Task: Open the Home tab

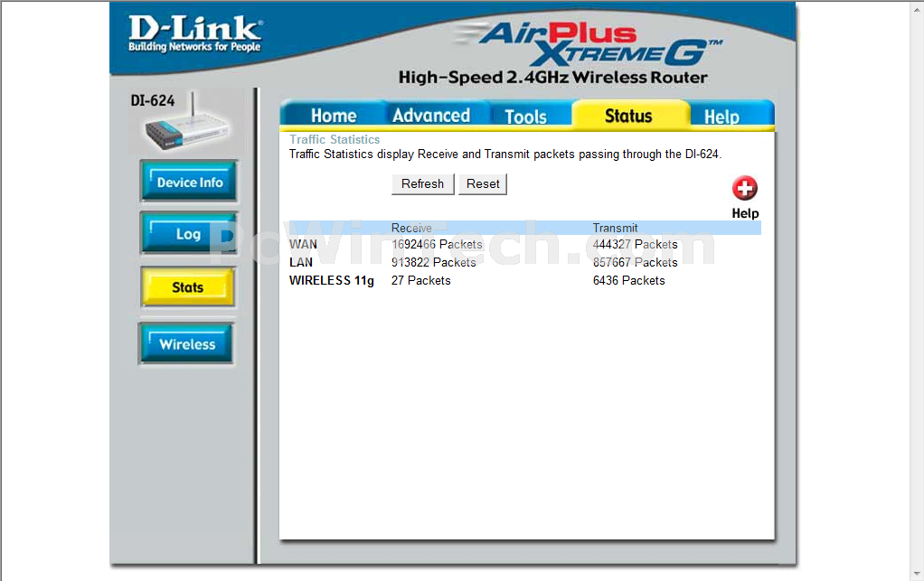Action: [333, 116]
